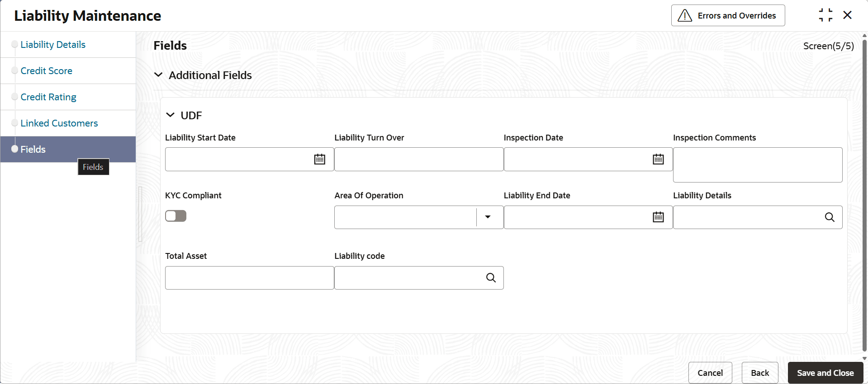
Task: Close the Liability Maintenance window
Action: [x=848, y=15]
